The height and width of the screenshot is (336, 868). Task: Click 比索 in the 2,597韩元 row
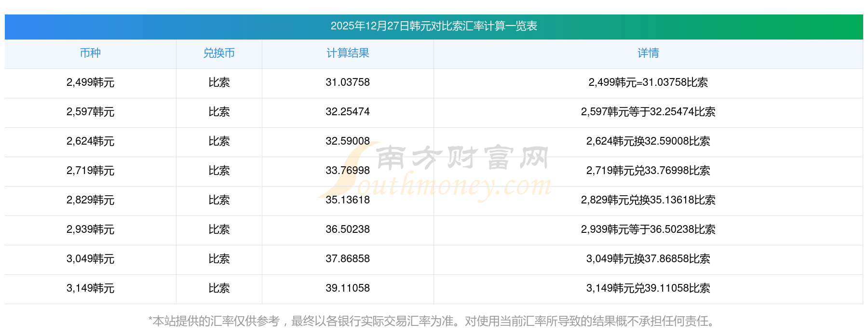pos(219,112)
